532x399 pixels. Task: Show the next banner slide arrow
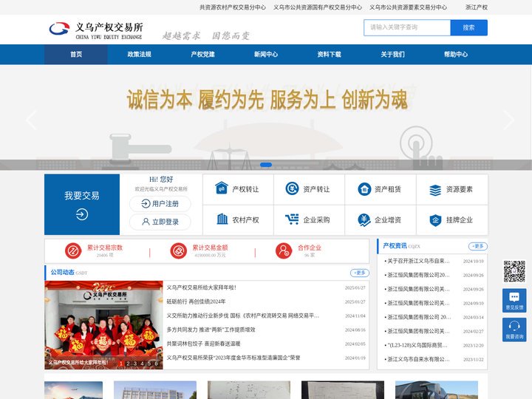pos(508,120)
